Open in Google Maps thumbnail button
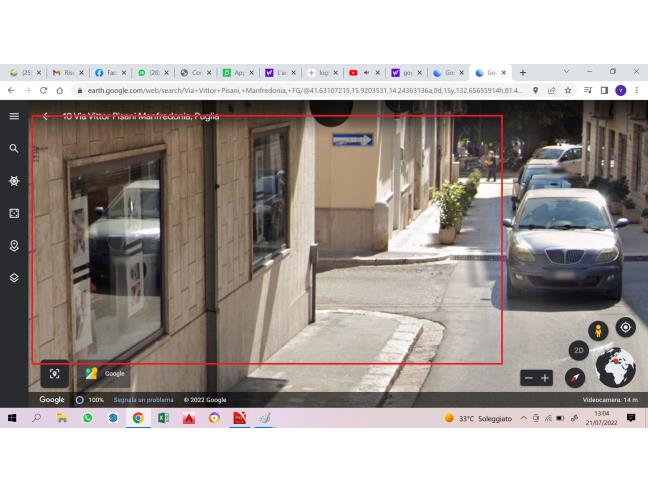 pos(104,374)
